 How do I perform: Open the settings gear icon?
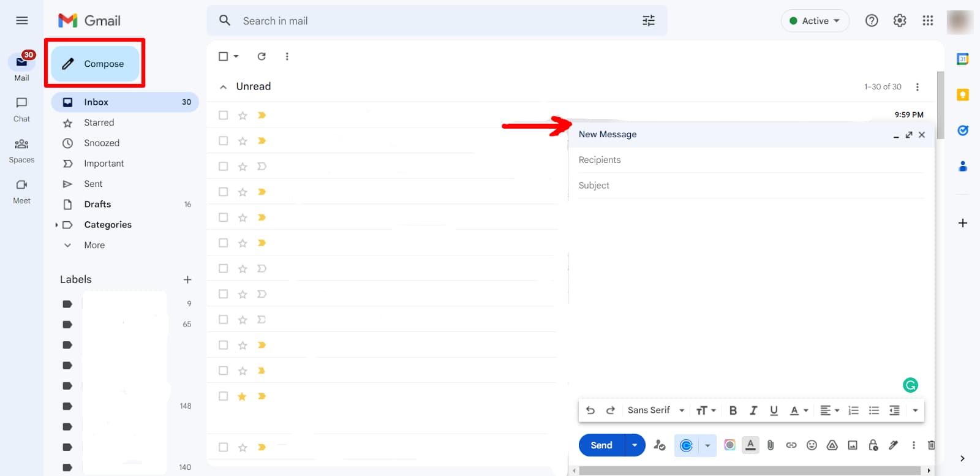tap(900, 21)
